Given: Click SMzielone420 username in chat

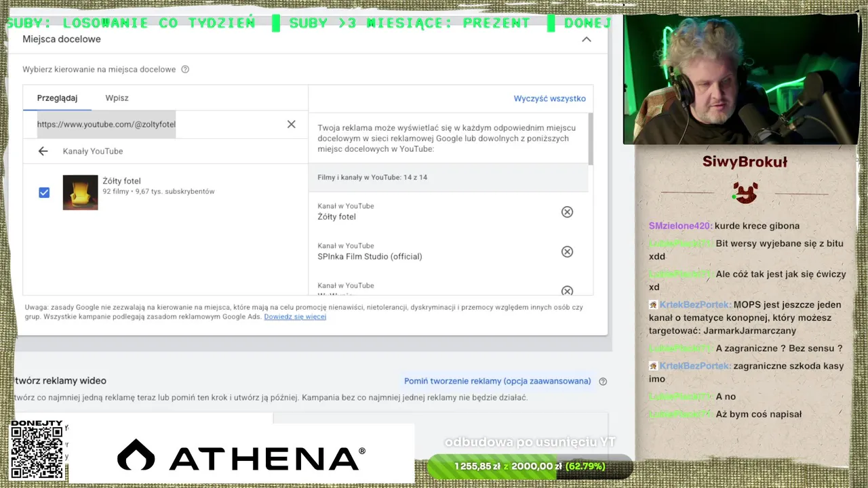Looking at the screenshot, I should pos(679,226).
